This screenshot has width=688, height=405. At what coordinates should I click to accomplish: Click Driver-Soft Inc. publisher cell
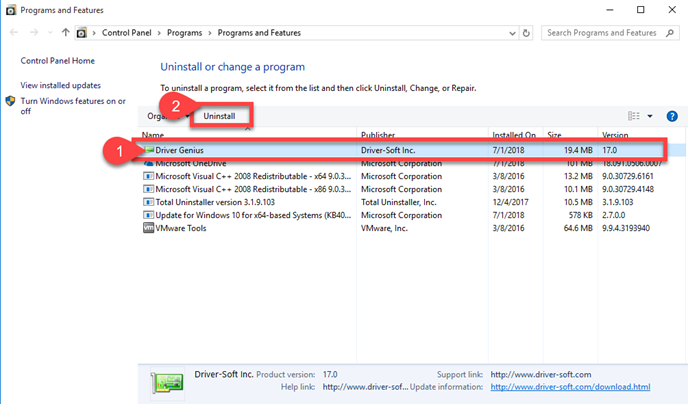pyautogui.click(x=388, y=151)
